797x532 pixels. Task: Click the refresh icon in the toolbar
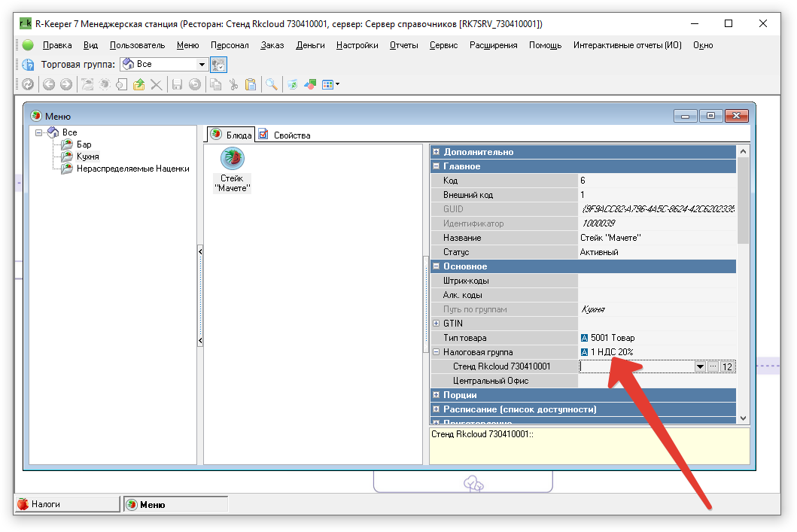click(x=27, y=84)
